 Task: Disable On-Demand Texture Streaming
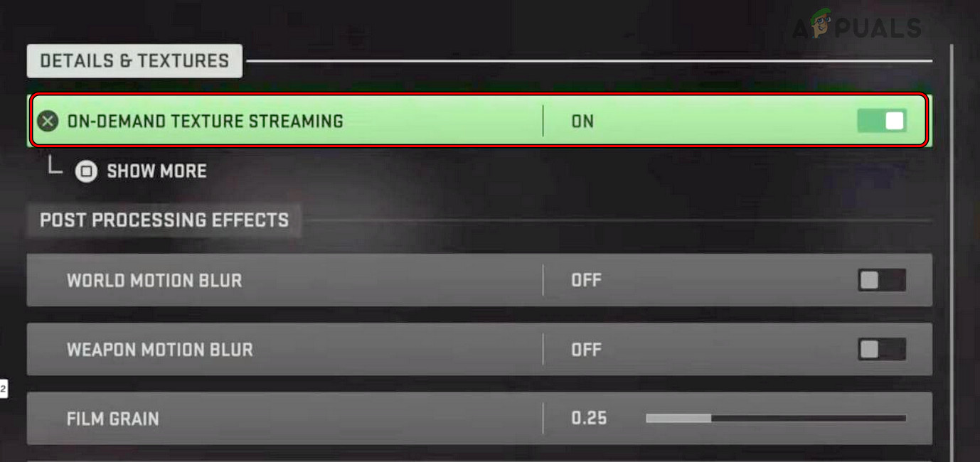(x=882, y=121)
